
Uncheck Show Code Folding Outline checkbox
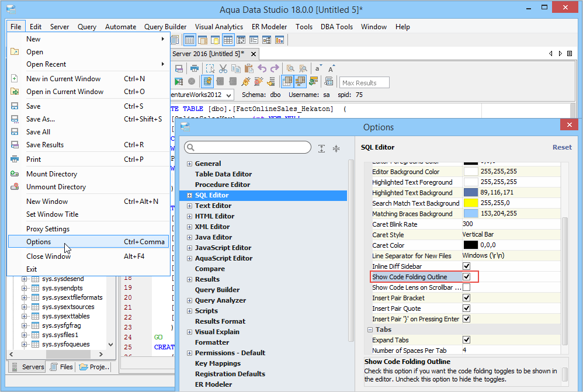(467, 277)
